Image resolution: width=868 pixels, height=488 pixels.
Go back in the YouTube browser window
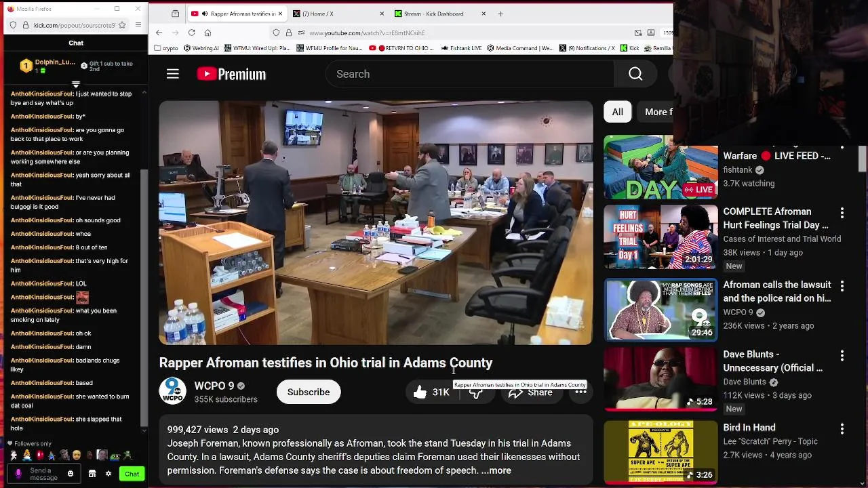tap(159, 33)
